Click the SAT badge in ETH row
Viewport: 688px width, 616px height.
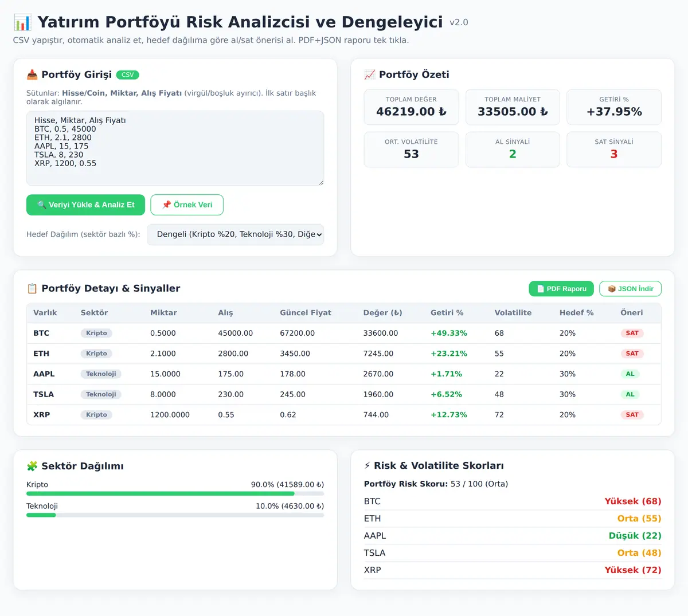coord(632,354)
